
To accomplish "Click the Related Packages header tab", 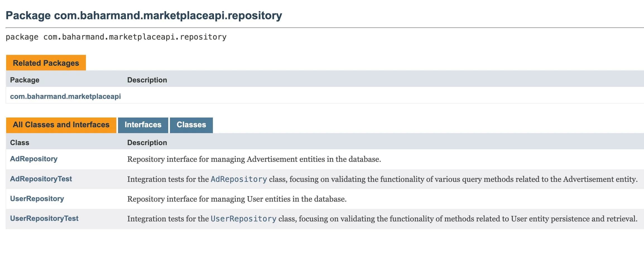I will tap(46, 63).
